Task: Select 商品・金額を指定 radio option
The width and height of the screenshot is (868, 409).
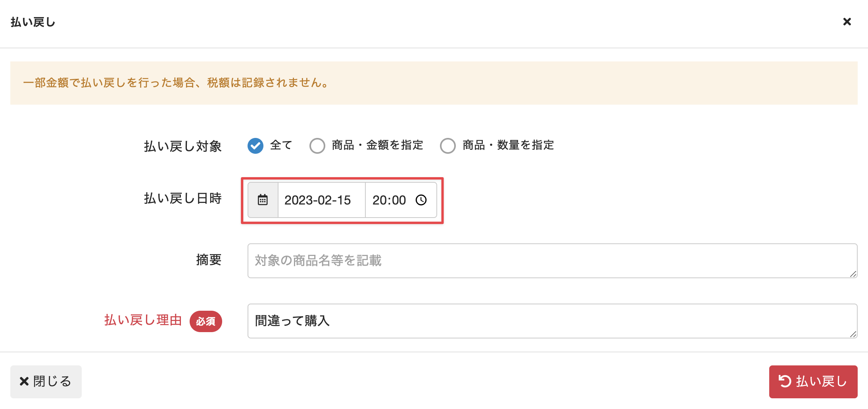Action: click(x=317, y=146)
